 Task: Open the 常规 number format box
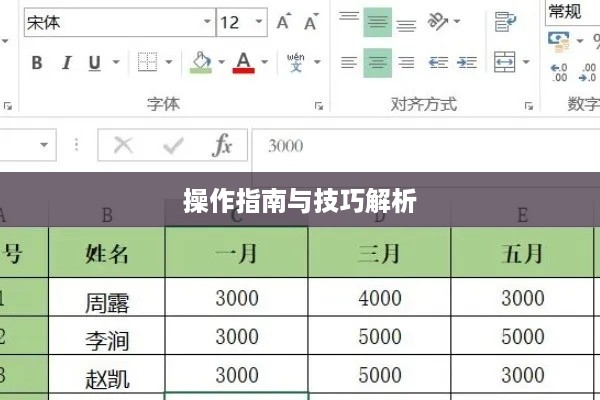pyautogui.click(x=572, y=12)
